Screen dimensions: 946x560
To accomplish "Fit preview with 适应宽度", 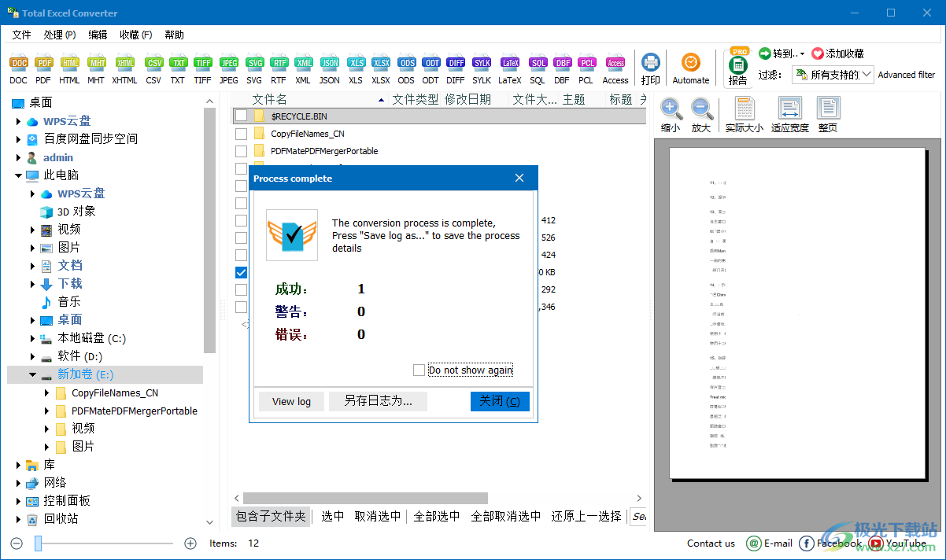I will [790, 115].
